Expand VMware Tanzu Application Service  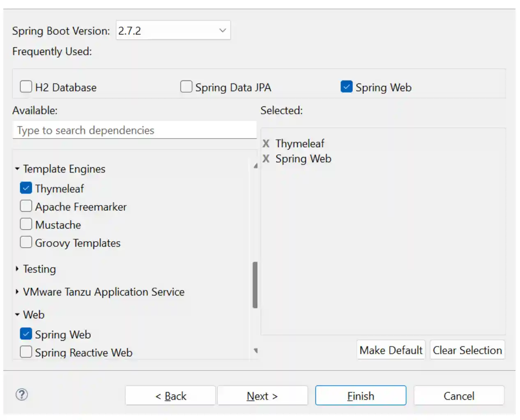tap(17, 292)
